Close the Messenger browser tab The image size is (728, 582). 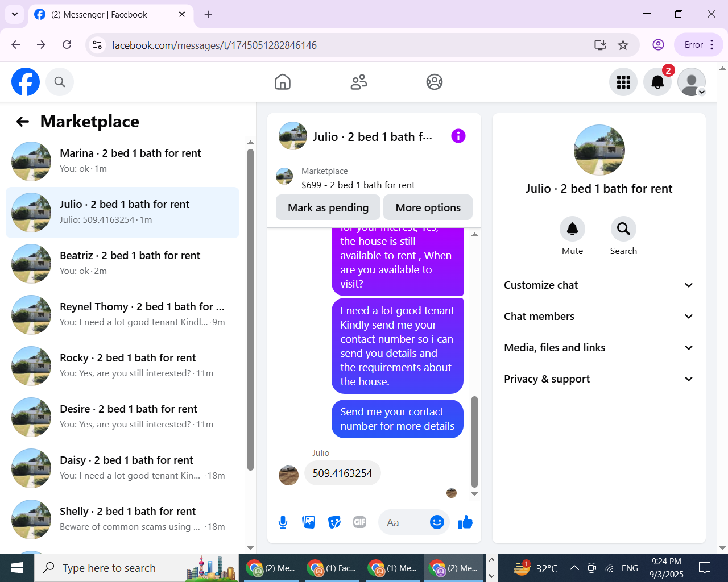(x=182, y=14)
